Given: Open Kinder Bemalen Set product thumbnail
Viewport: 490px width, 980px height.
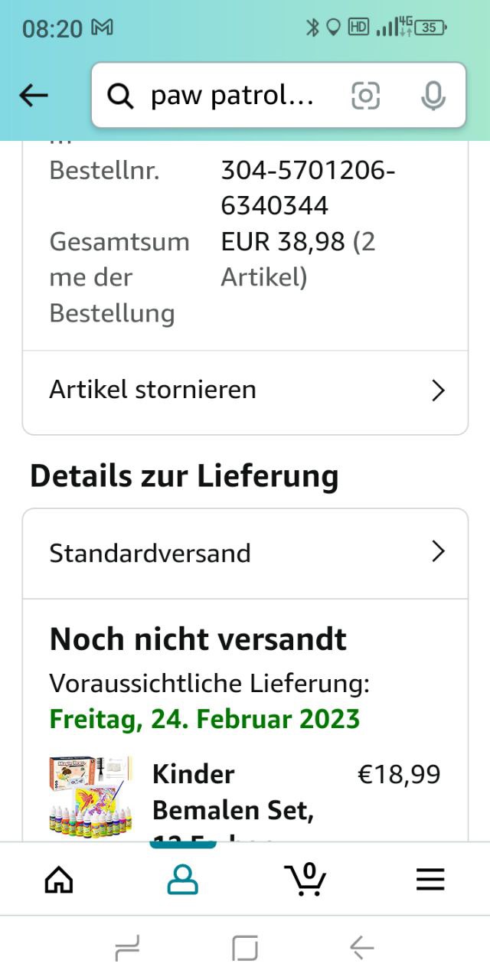Looking at the screenshot, I should coord(91,795).
